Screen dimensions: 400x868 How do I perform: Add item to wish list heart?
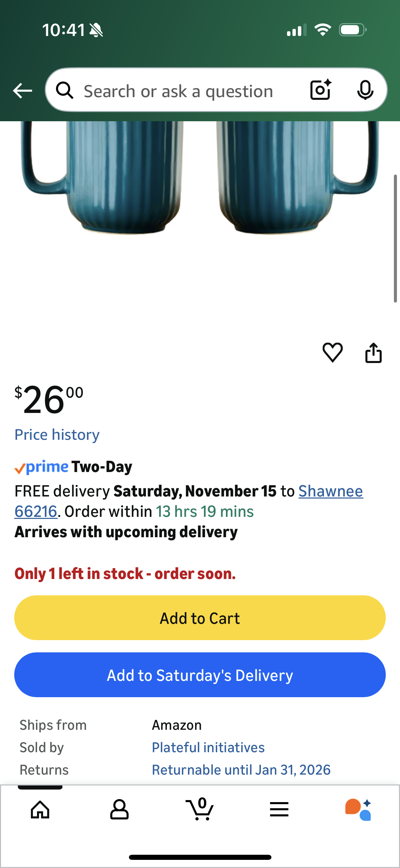pos(332,352)
